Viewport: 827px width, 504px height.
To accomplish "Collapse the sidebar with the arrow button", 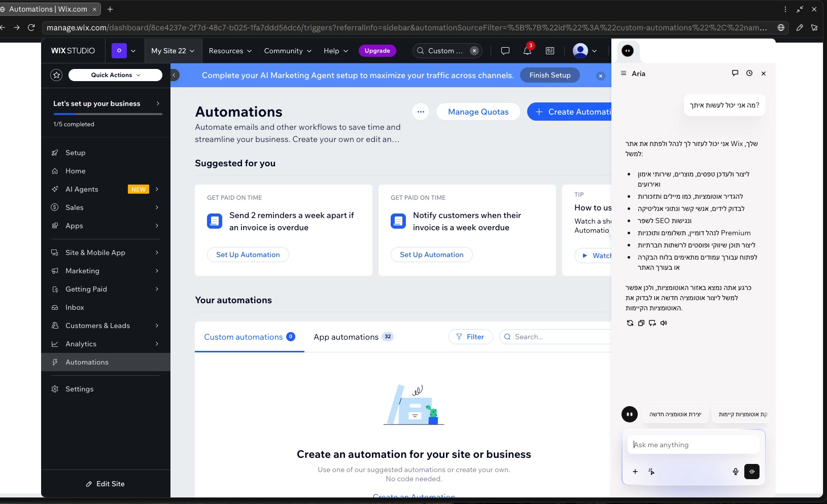I will tap(174, 75).
